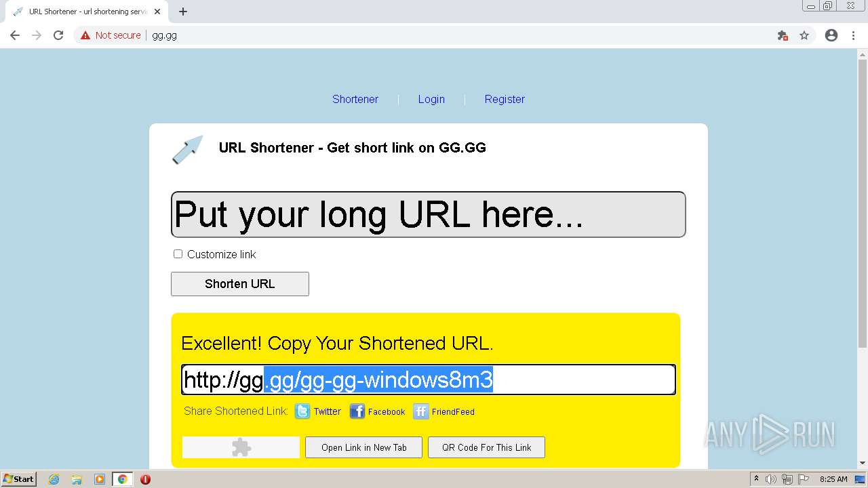Click the FriendFeed share icon

(420, 411)
